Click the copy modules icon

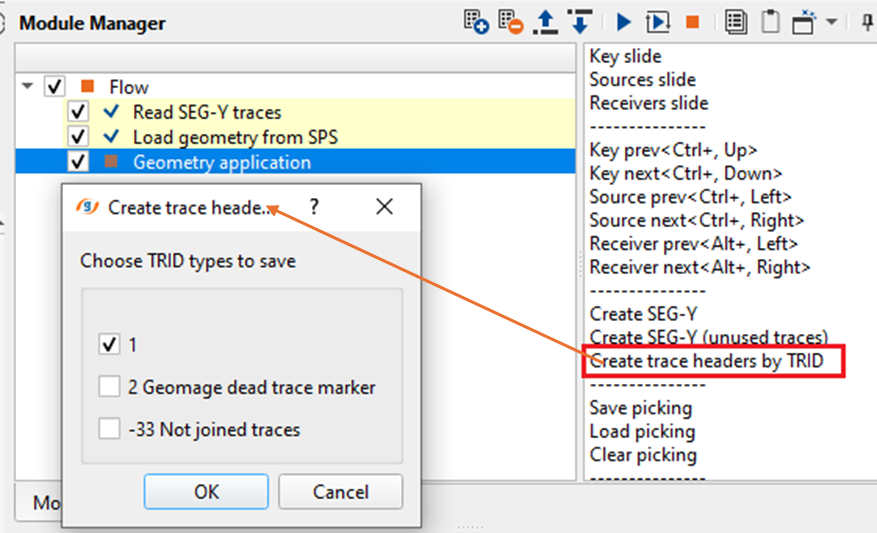point(736,21)
